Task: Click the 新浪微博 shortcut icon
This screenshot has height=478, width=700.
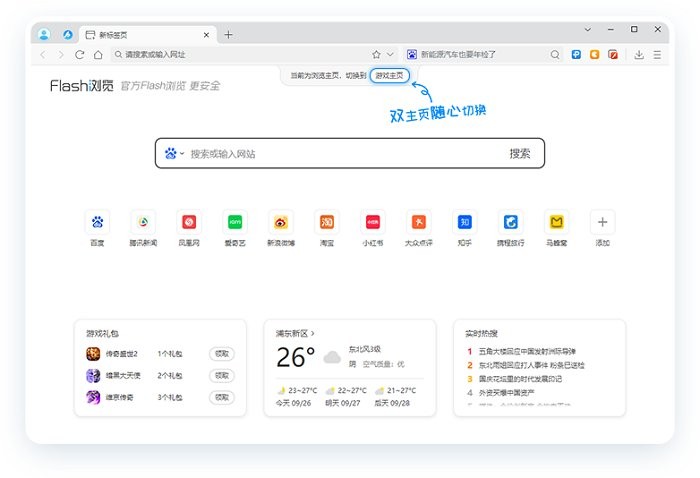Action: 281,222
